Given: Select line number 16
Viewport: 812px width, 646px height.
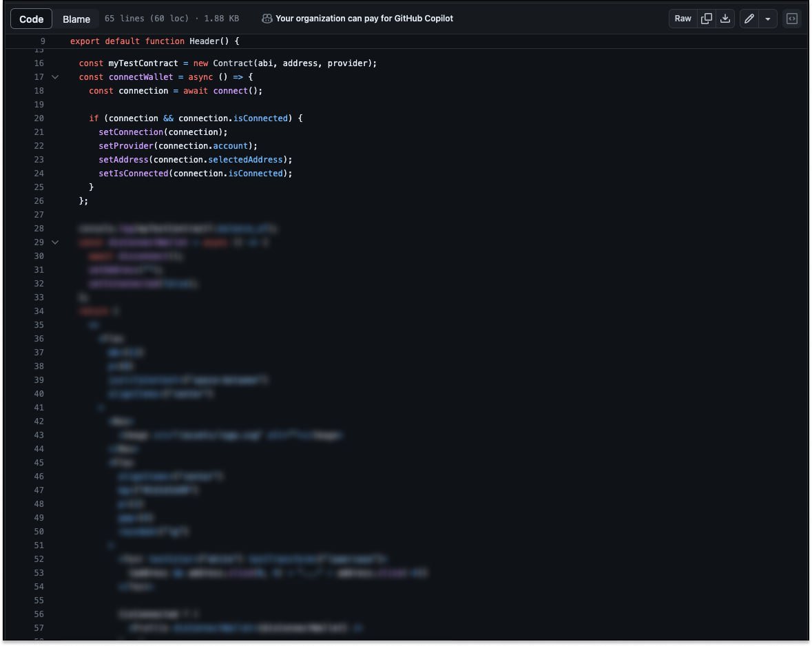Looking at the screenshot, I should click(x=39, y=63).
